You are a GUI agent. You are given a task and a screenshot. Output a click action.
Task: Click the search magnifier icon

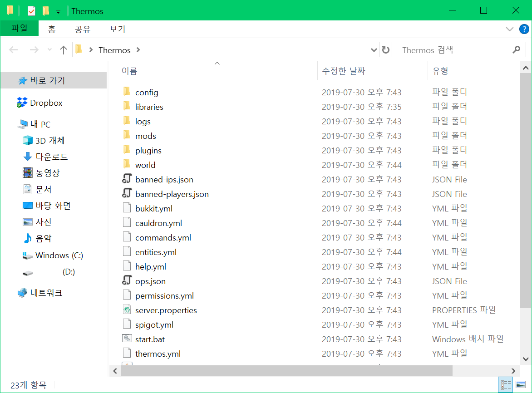coord(517,50)
